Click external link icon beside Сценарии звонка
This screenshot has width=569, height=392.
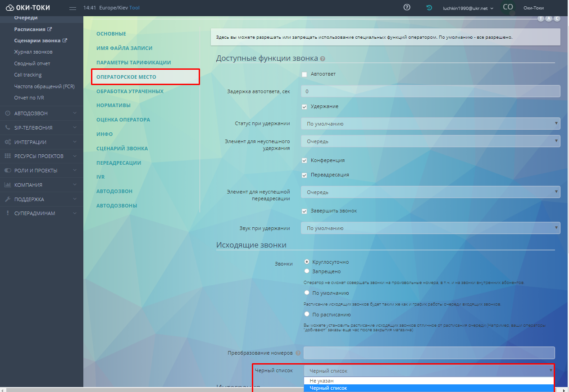coord(65,41)
